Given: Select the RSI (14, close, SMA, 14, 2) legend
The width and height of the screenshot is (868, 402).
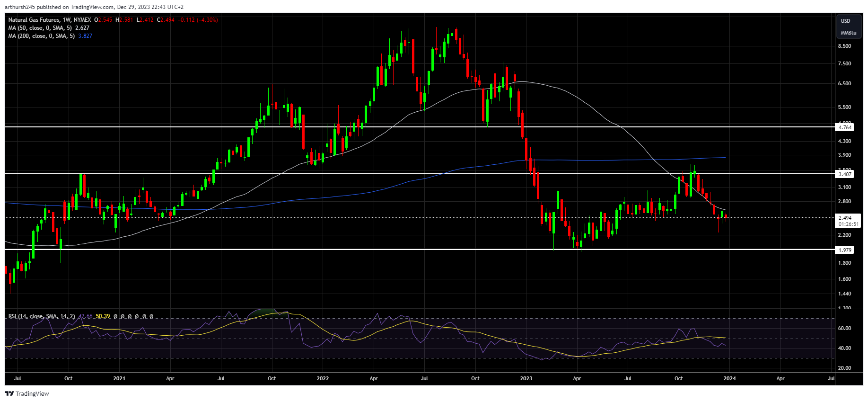Looking at the screenshot, I should click(42, 316).
